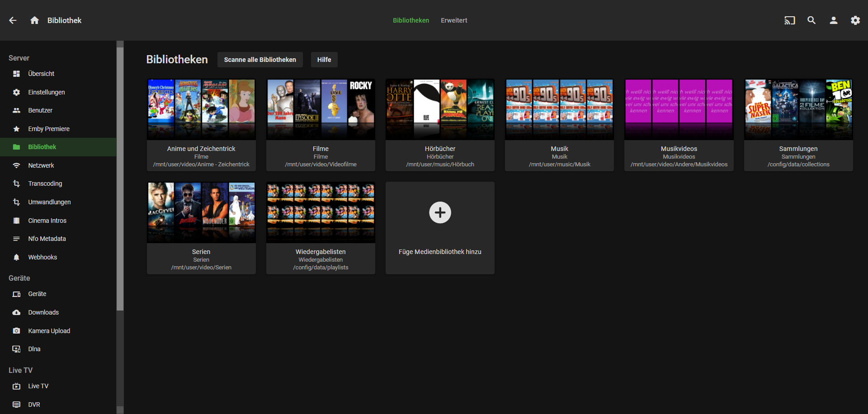The image size is (868, 414).
Task: Click the Übersicht dashboard icon
Action: [16, 74]
